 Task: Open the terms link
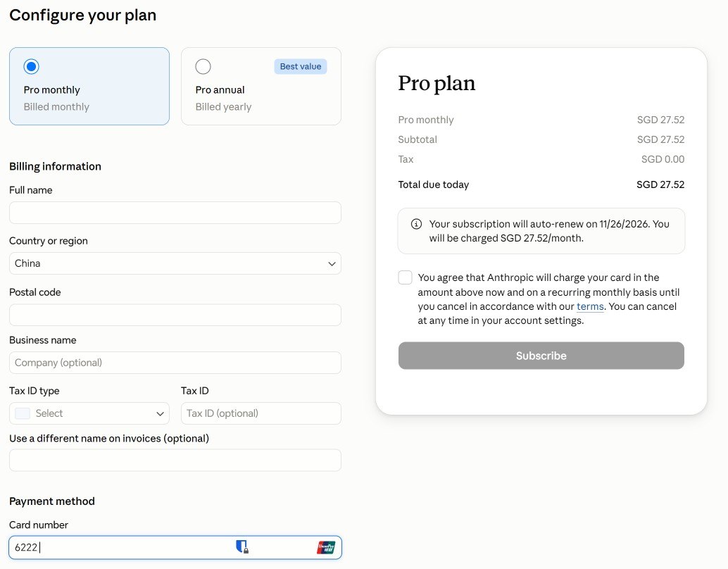coord(590,306)
